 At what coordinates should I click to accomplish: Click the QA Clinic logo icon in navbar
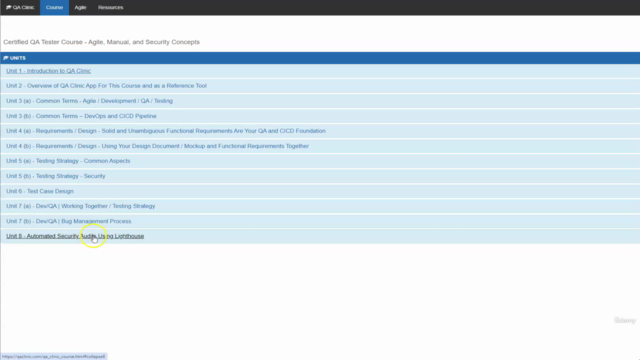pos(9,7)
